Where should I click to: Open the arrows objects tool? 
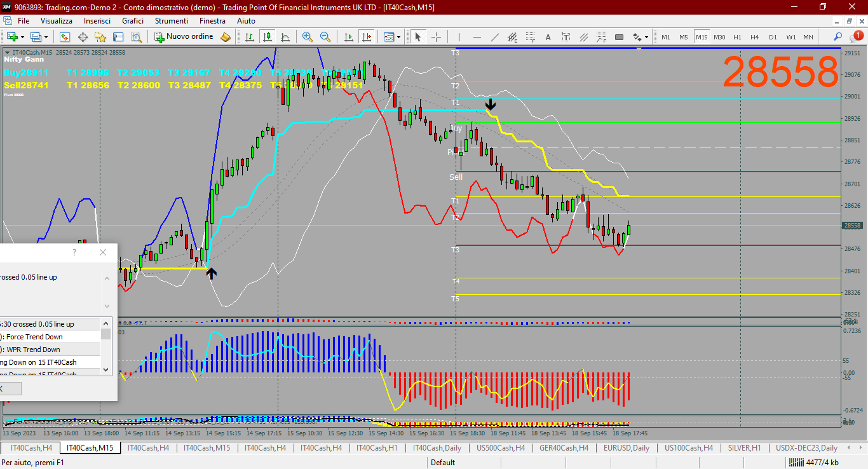coord(637,37)
